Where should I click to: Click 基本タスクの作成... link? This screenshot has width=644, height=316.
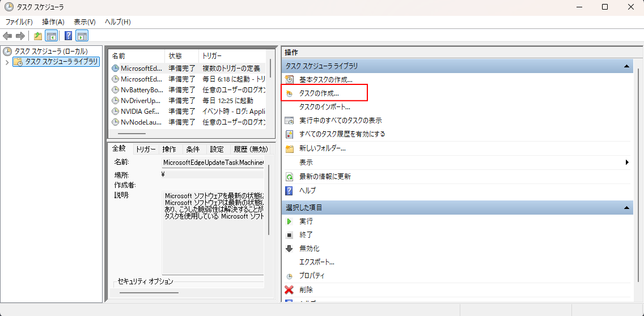click(325, 80)
